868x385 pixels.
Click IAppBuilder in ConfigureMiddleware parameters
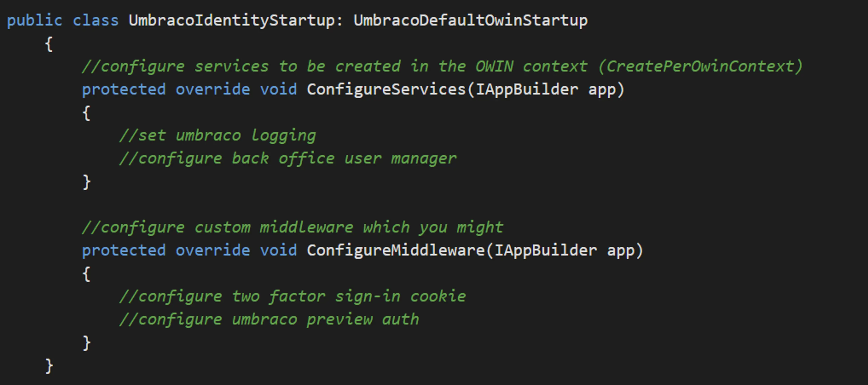(x=545, y=250)
